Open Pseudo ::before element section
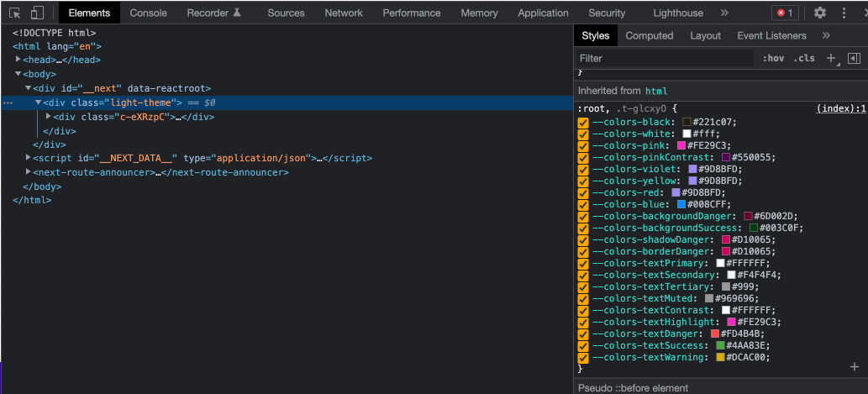This screenshot has height=394, width=868. click(719, 388)
